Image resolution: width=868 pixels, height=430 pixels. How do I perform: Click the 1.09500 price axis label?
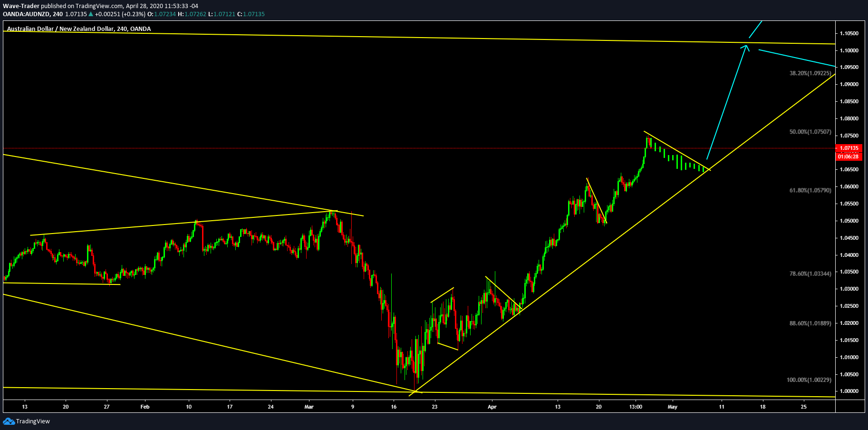tap(849, 68)
